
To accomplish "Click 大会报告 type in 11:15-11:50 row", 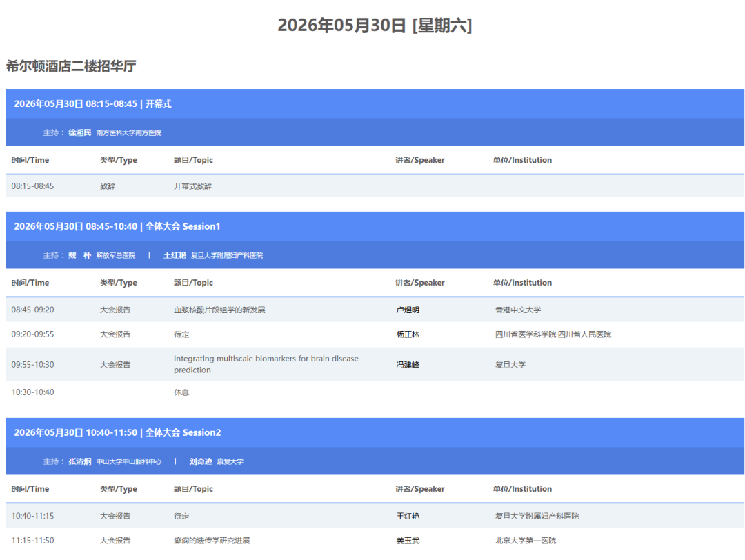I will [x=115, y=541].
